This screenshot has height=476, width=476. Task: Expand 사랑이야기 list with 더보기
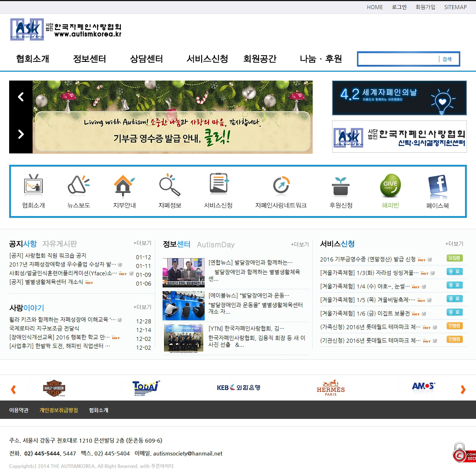coord(142,307)
